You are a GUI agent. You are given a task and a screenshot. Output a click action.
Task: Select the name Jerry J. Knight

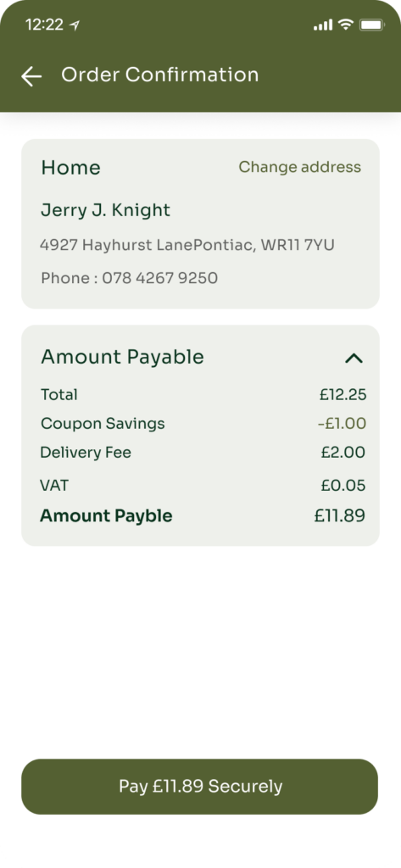105,210
